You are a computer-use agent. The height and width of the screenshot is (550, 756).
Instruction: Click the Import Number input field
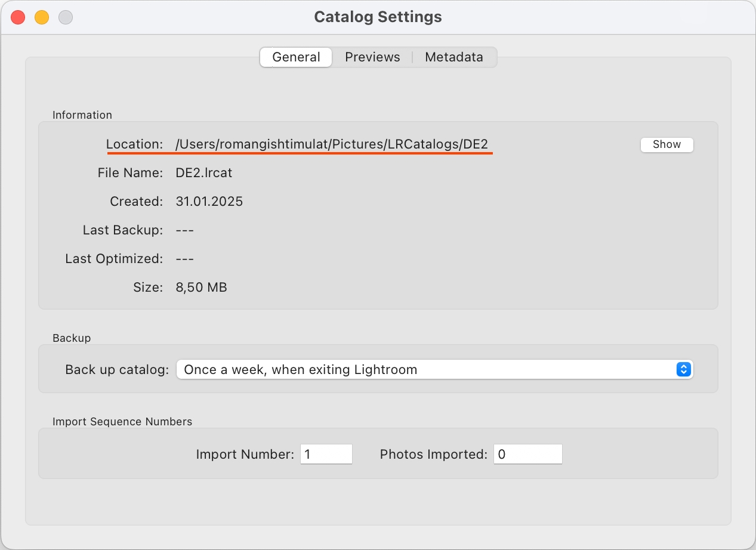pos(326,455)
